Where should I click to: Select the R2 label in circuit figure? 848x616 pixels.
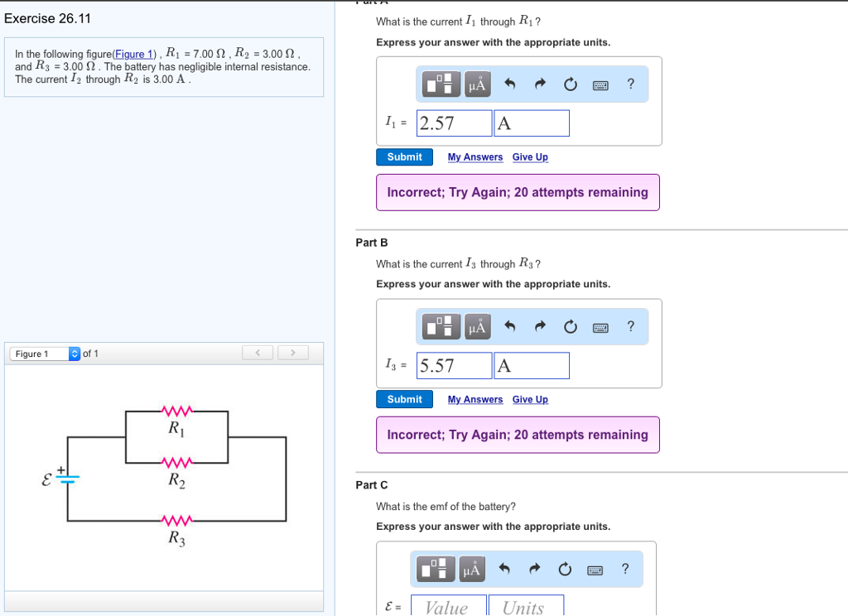[x=176, y=480]
